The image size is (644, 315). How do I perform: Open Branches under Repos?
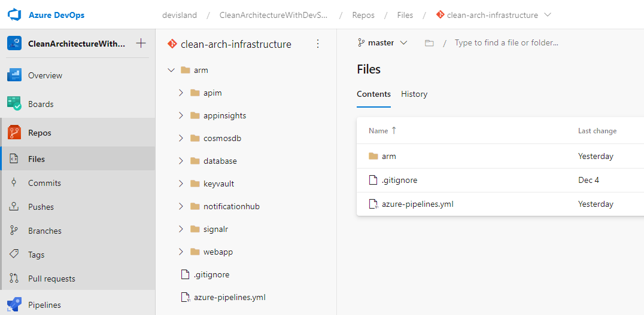point(78,231)
